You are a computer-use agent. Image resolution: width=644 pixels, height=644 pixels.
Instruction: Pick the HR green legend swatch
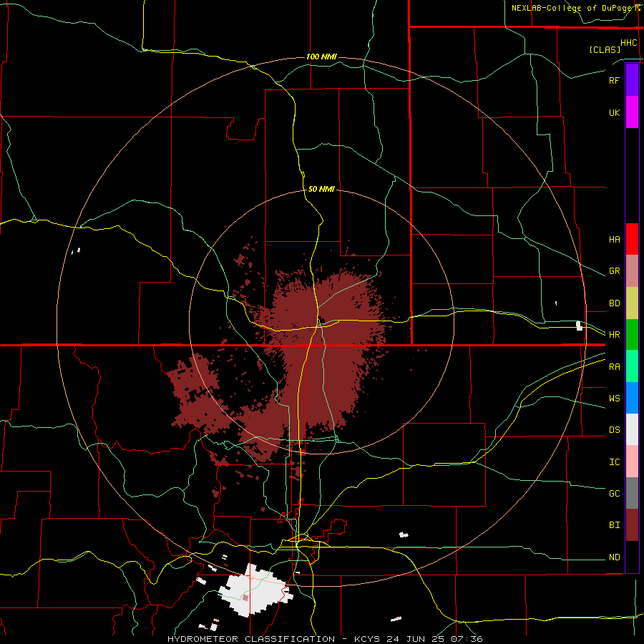[x=632, y=335]
